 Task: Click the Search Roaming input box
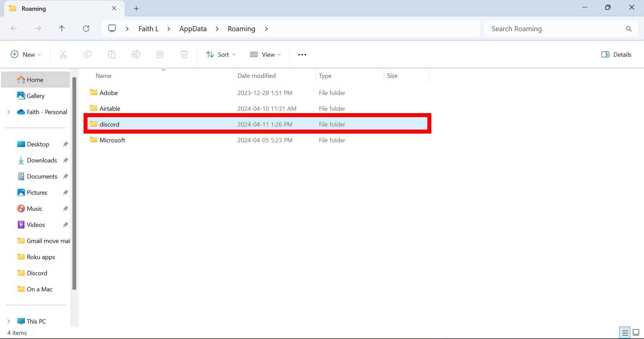(x=554, y=29)
